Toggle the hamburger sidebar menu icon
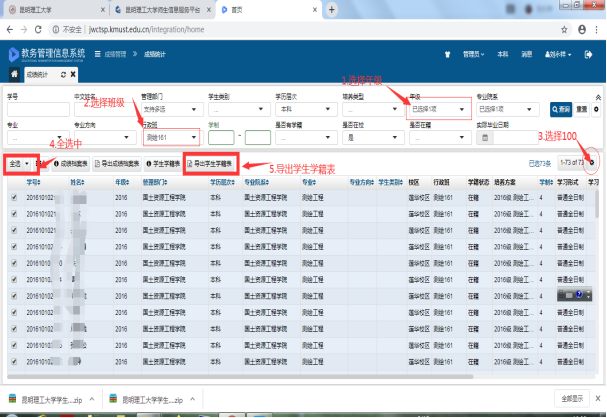Image resolution: width=607 pixels, height=418 pixels. click(x=98, y=54)
